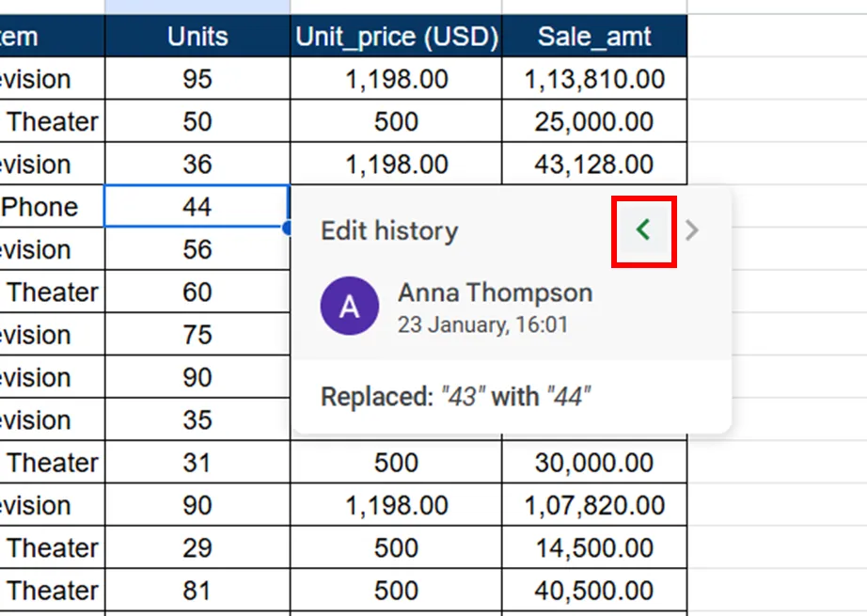Image resolution: width=867 pixels, height=616 pixels.
Task: Click the Sale_amt cell 25,000.00
Action: tap(594, 121)
